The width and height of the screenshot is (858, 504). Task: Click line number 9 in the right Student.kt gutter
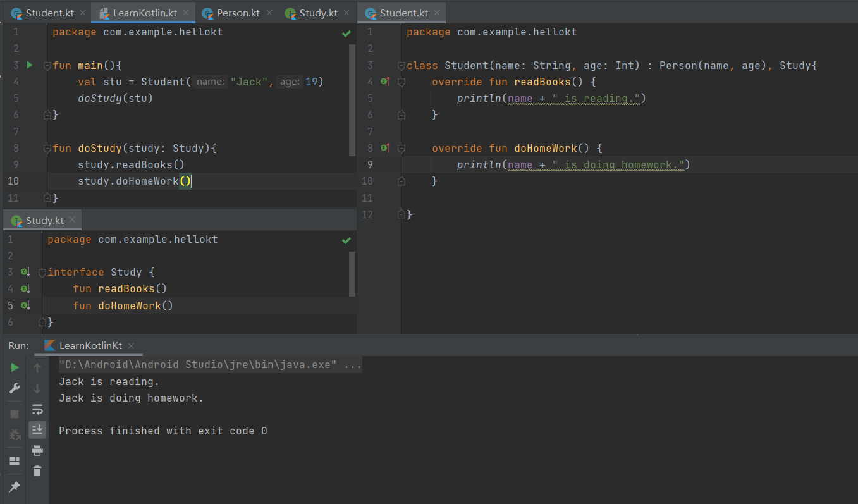click(x=370, y=164)
